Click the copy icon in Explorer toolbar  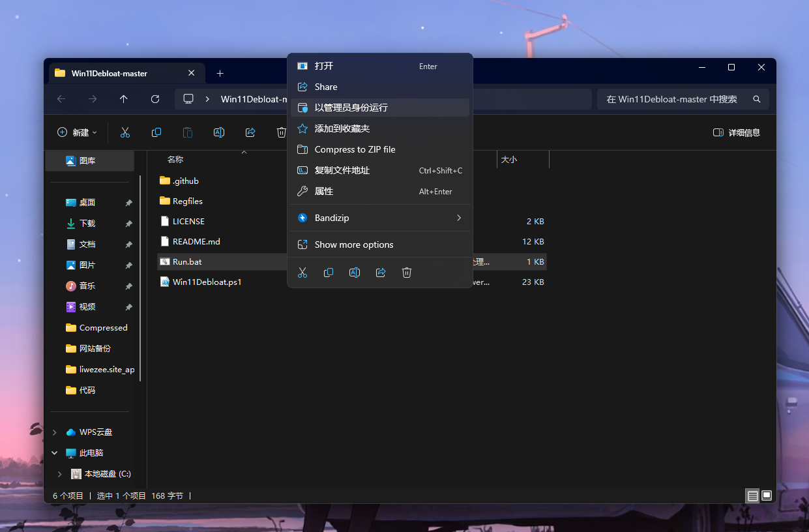coord(156,132)
